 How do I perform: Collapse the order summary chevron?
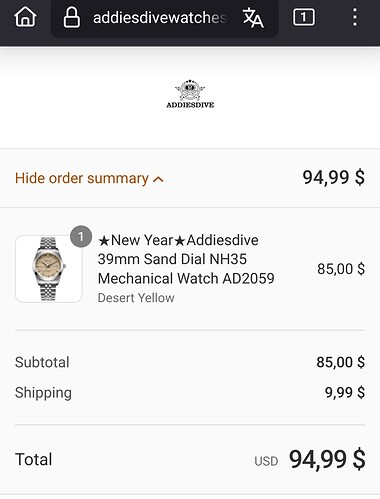[158, 179]
